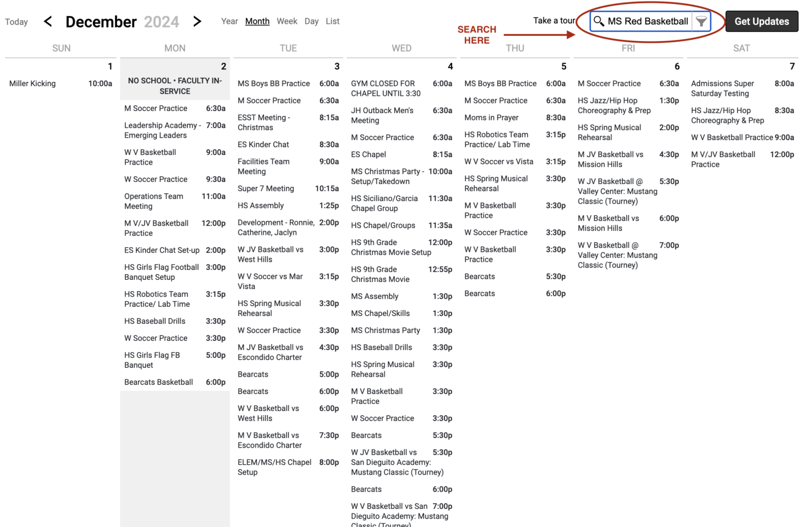Focus the MS Red Basketball search field

648,21
